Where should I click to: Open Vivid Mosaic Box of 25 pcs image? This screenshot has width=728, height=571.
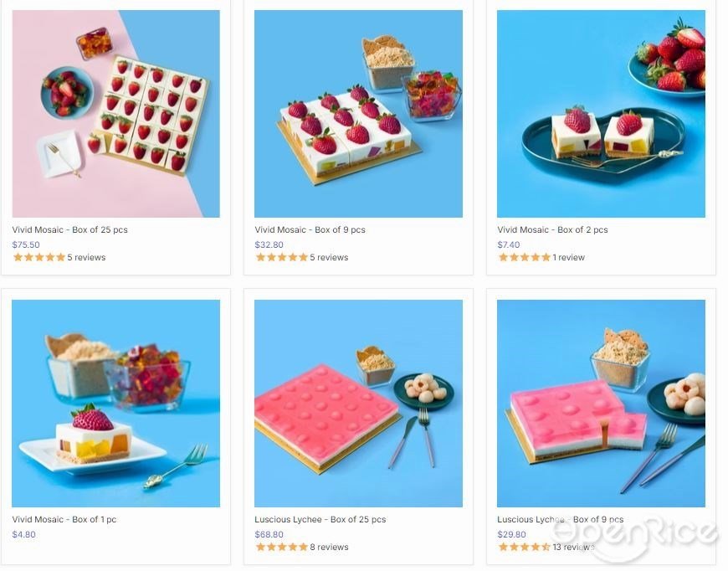[116, 114]
